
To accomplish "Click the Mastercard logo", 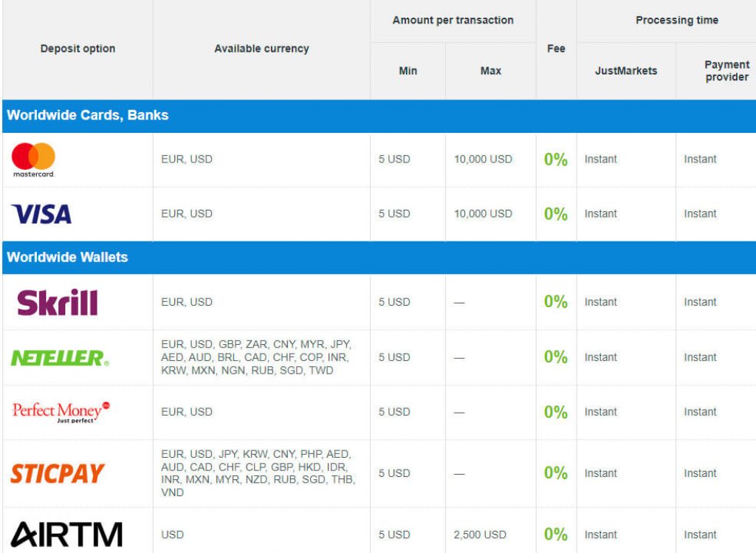I will 34,159.
